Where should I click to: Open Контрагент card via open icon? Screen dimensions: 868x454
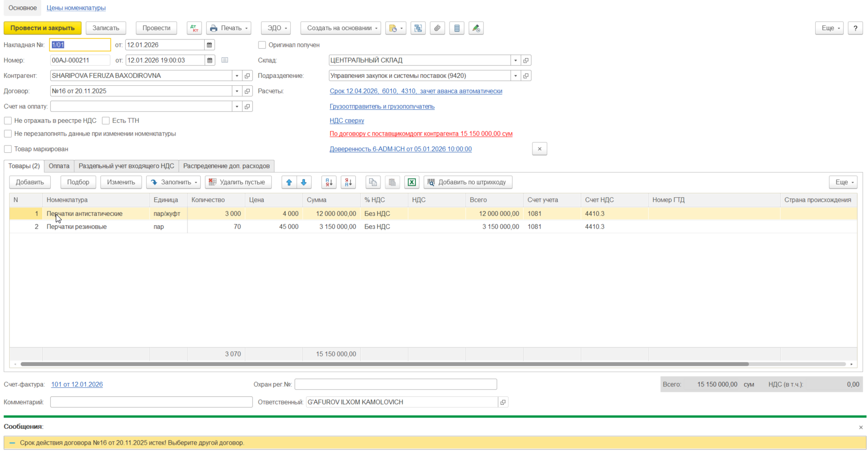pyautogui.click(x=248, y=75)
